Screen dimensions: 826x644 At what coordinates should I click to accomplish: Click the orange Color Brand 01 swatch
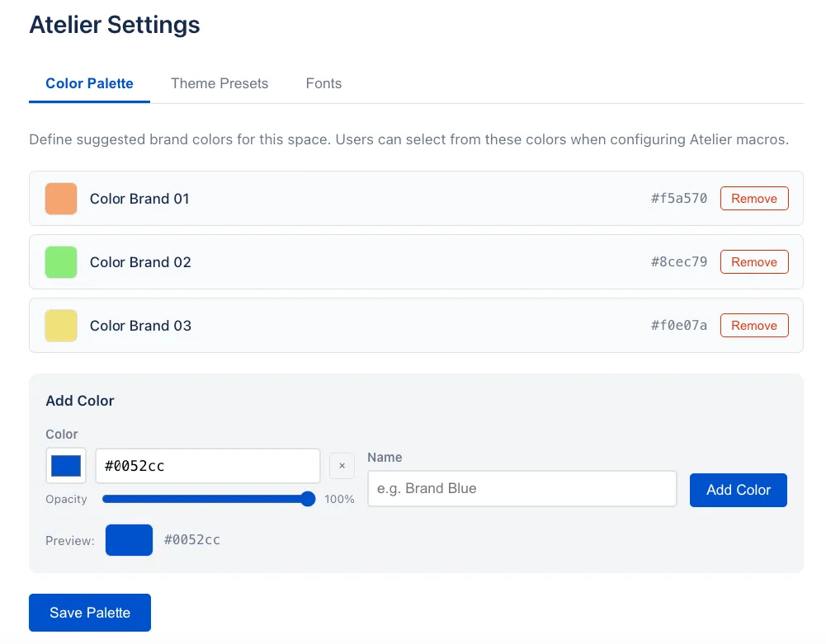(x=61, y=199)
